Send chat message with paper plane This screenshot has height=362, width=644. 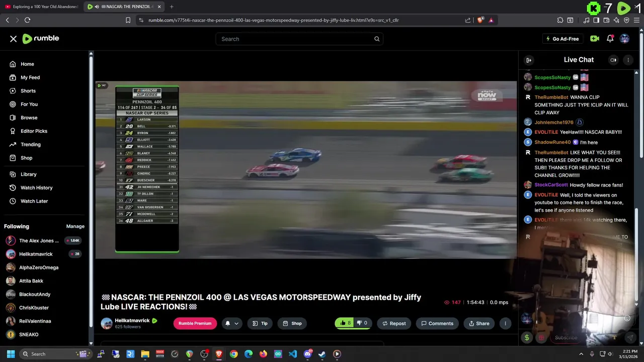tap(630, 337)
